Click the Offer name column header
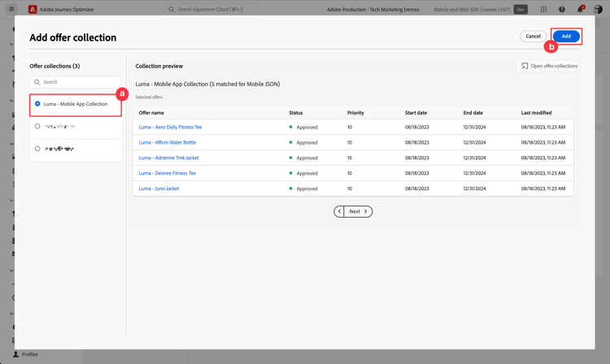Image resolution: width=610 pixels, height=364 pixels. pos(151,113)
